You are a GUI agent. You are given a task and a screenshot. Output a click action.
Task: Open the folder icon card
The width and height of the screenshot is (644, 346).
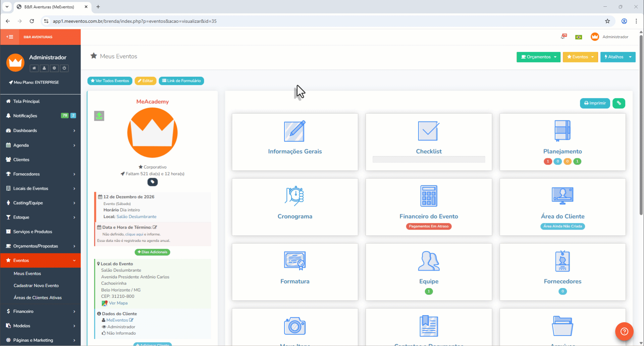point(562,326)
